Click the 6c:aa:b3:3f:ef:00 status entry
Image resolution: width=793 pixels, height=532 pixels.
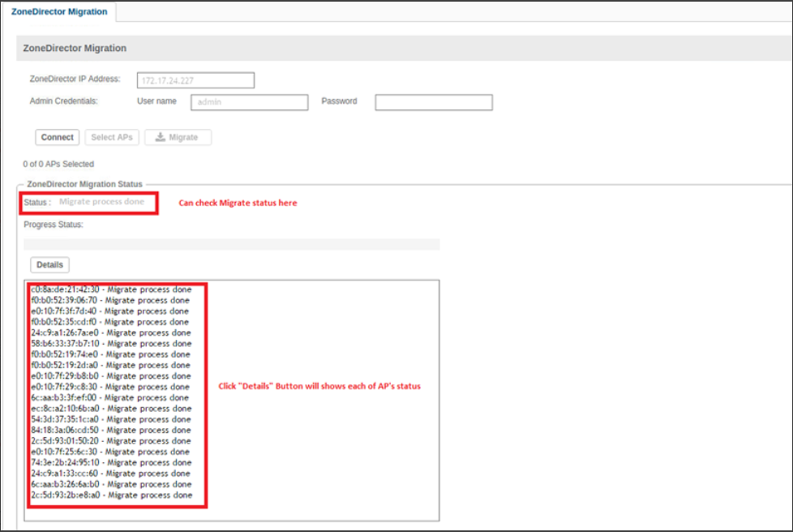[x=111, y=397]
